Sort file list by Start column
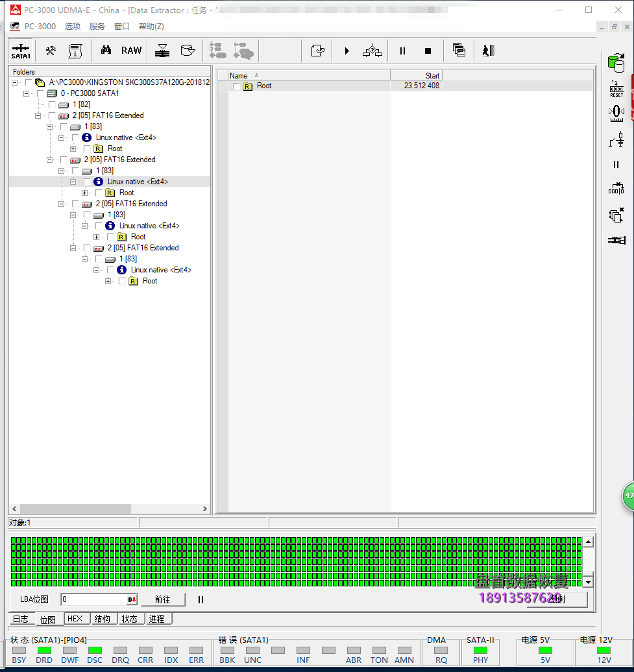The image size is (634, 672). point(416,76)
